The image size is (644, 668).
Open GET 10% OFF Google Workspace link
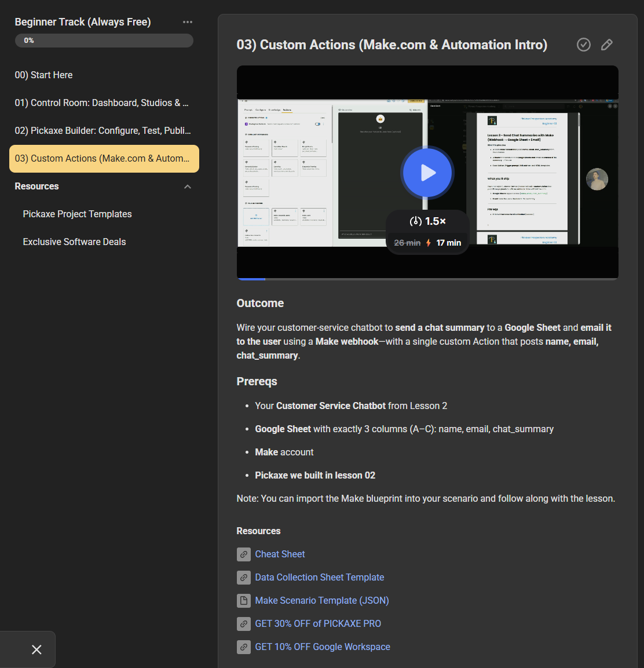(x=323, y=647)
